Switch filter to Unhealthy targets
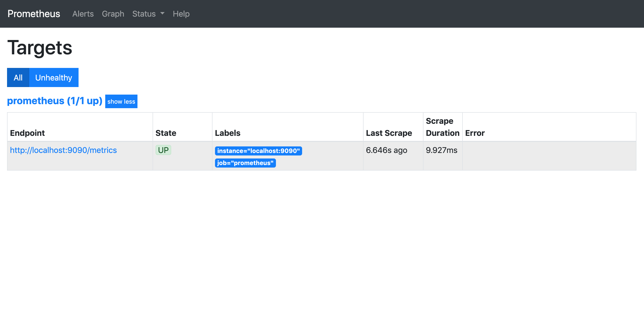 click(x=54, y=77)
